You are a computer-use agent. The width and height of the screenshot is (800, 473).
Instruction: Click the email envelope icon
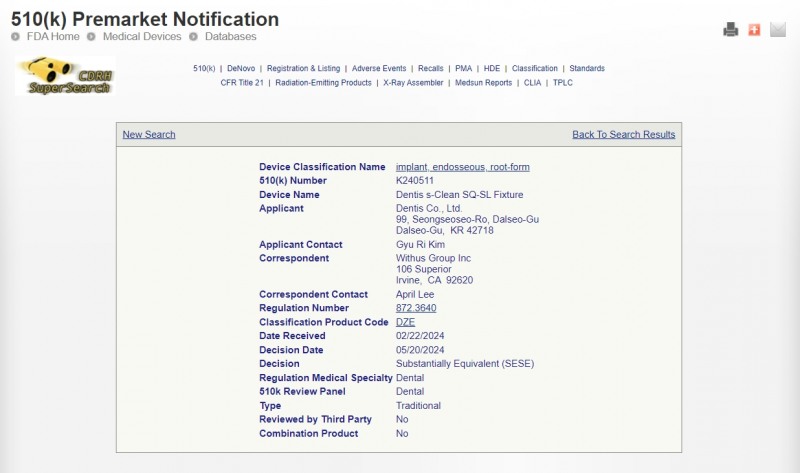(x=778, y=30)
